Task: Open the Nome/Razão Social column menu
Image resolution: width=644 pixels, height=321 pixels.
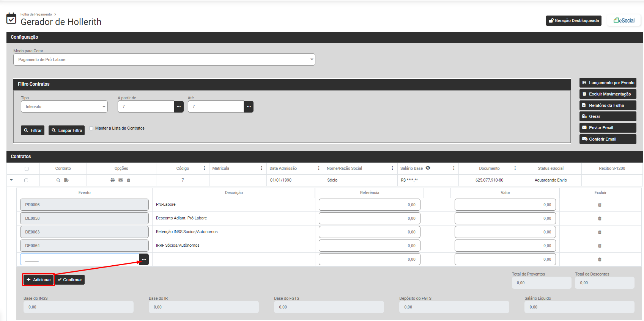Action: click(x=392, y=168)
